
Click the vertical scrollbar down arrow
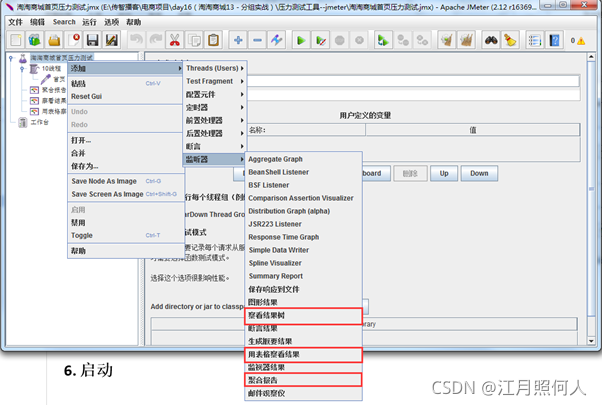591,341
